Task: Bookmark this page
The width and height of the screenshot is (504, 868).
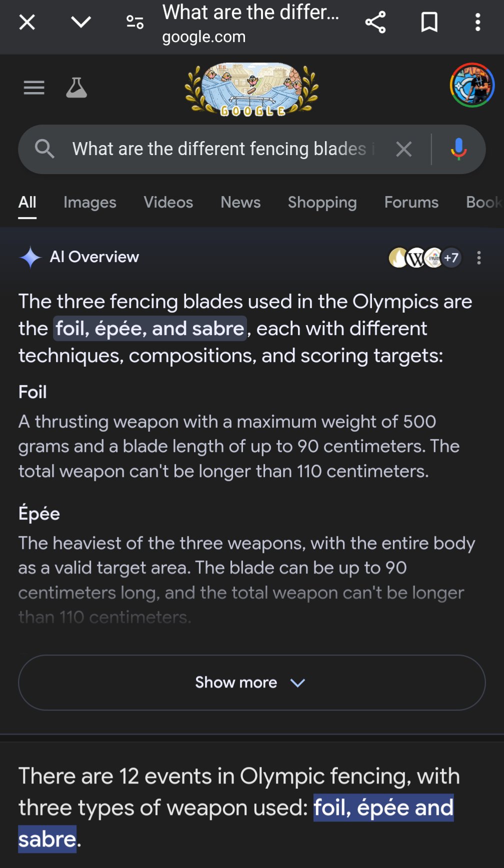Action: pyautogui.click(x=429, y=23)
